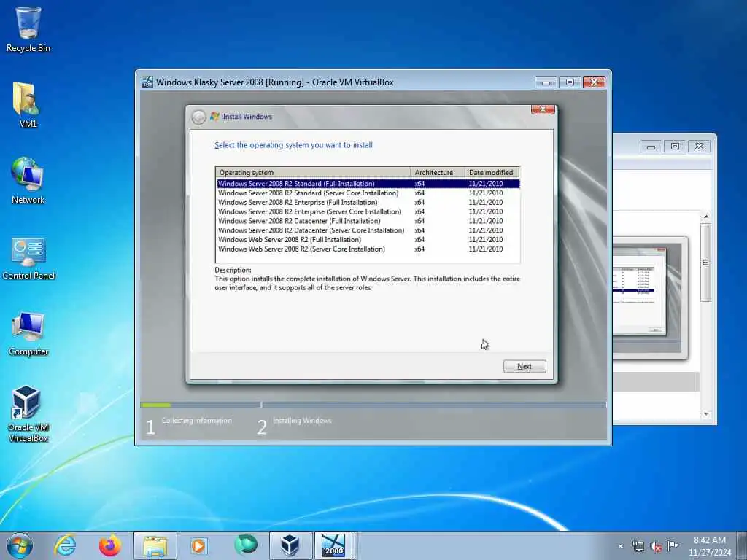Launch the Oracle VM VirtualBox desktop shortcut
Viewport: 747px width, 560px height.
(x=28, y=413)
